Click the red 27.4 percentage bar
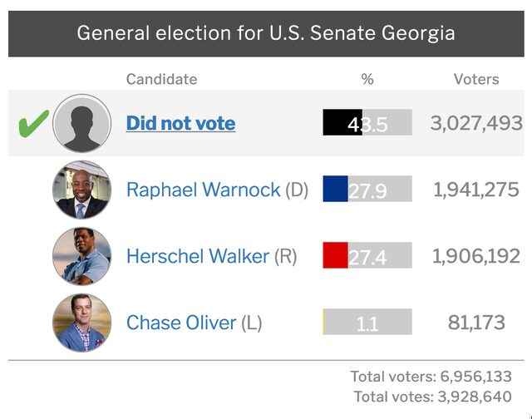 (367, 255)
